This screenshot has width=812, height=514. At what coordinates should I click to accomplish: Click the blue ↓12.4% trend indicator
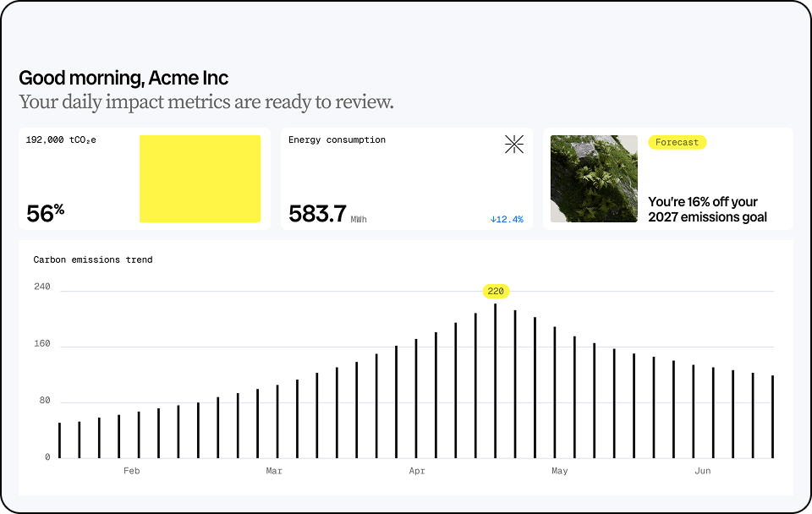(506, 218)
